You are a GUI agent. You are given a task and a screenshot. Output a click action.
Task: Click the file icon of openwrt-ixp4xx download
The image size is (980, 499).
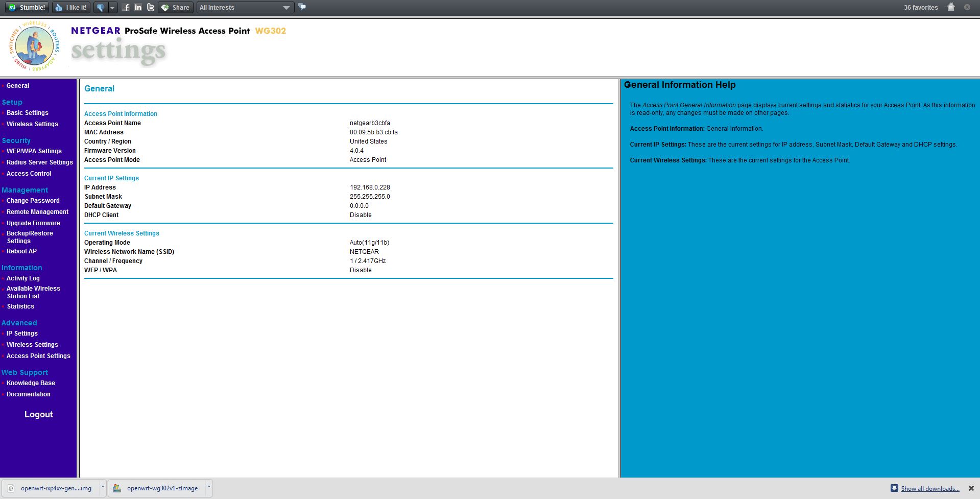(x=11, y=488)
